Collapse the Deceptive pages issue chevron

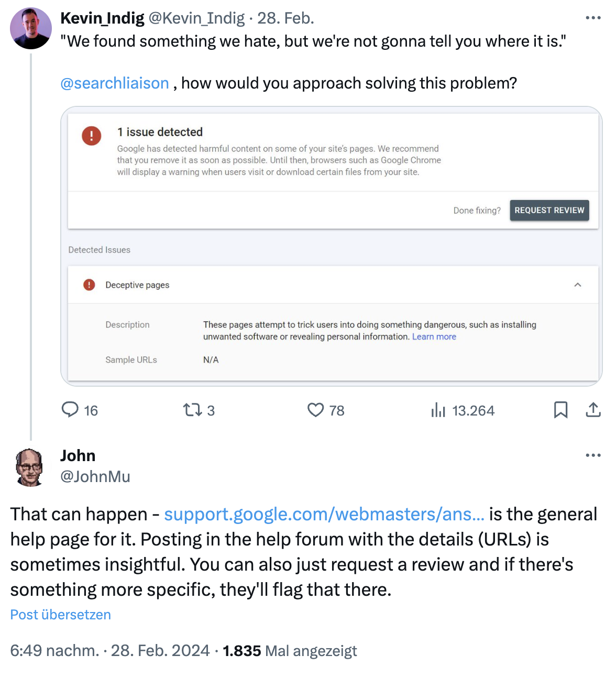tap(578, 285)
